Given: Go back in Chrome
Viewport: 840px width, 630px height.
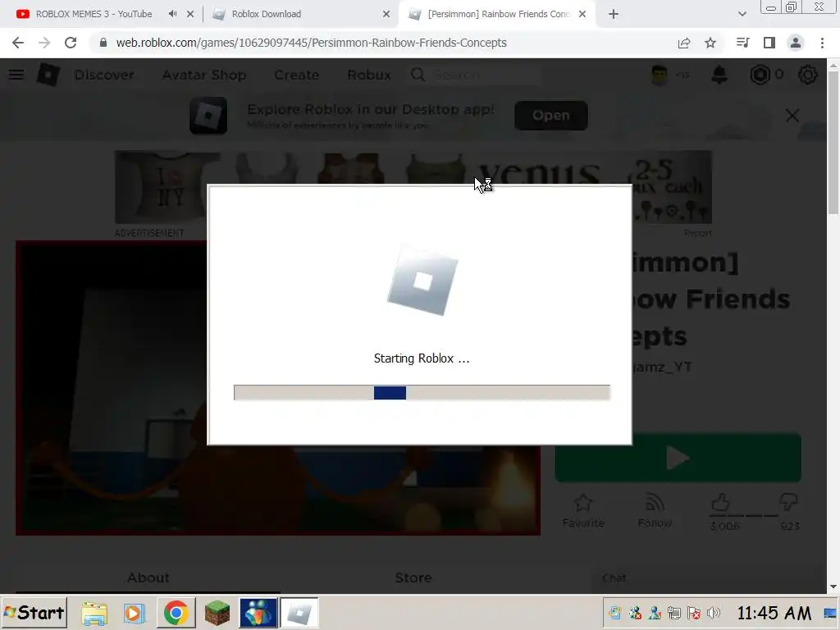Looking at the screenshot, I should (x=18, y=43).
